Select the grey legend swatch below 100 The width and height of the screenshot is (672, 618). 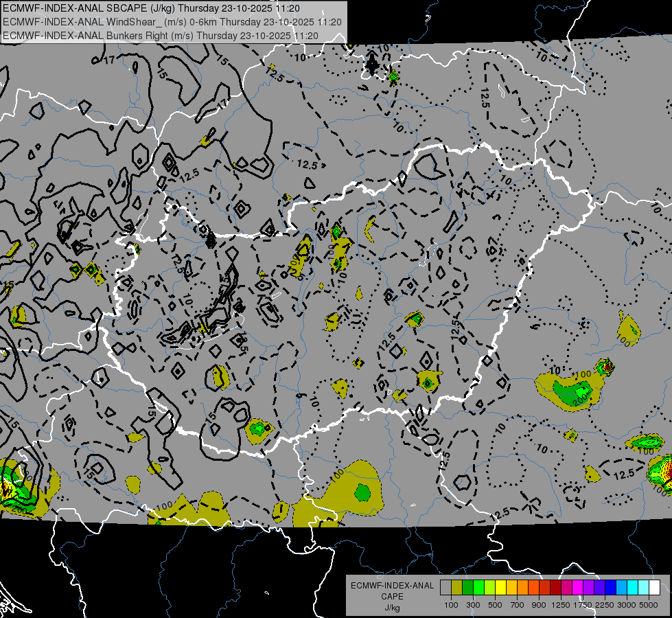pyautogui.click(x=445, y=587)
